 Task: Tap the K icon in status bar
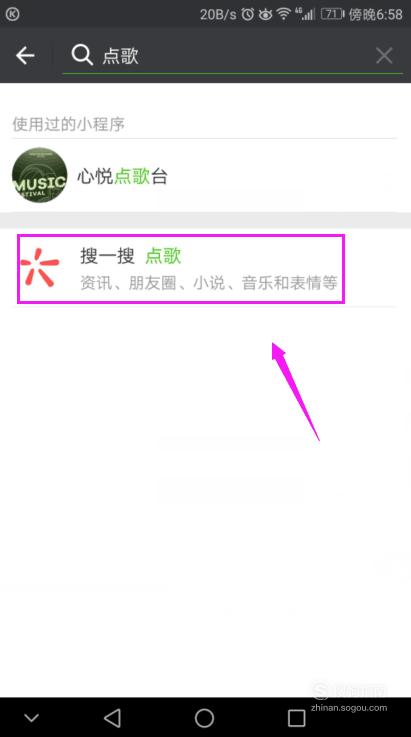pos(13,14)
